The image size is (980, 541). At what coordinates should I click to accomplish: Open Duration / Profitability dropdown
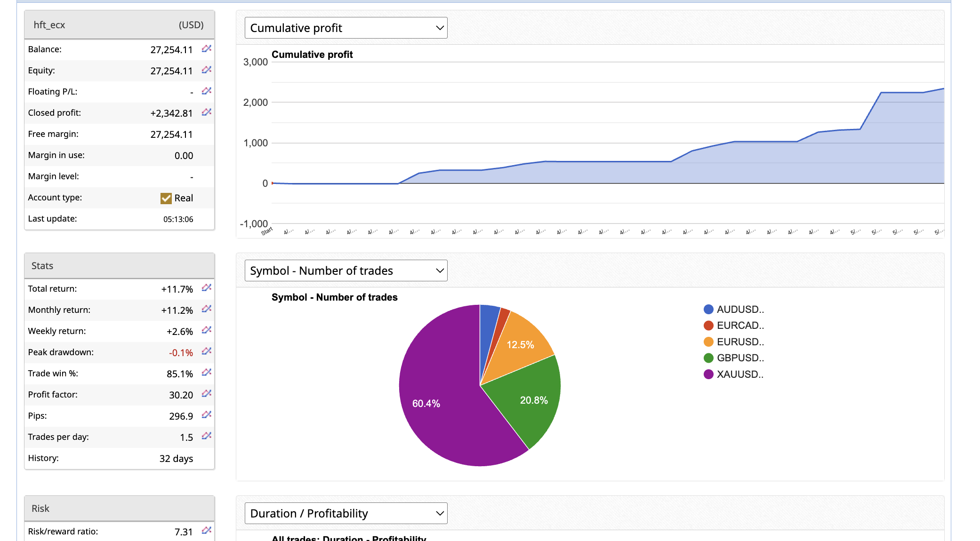[x=346, y=513]
